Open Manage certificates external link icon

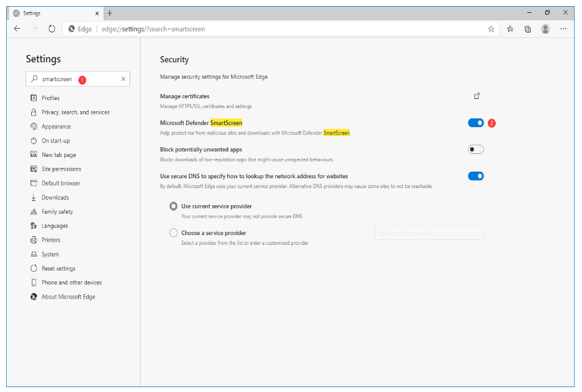click(x=477, y=96)
